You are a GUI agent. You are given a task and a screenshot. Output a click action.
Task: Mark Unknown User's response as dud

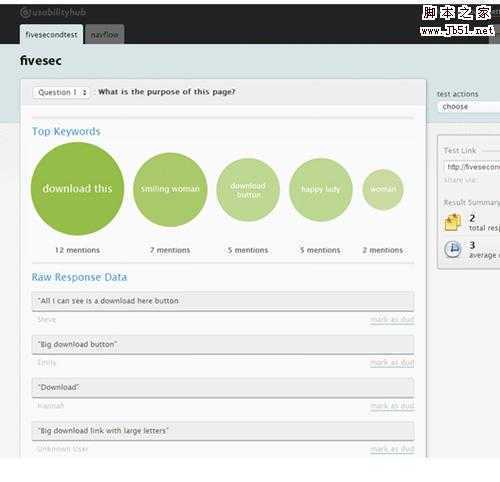point(392,449)
